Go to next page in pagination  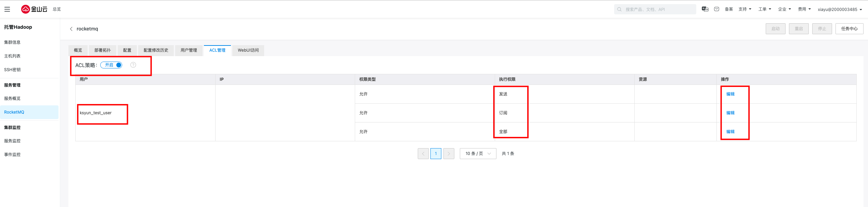(x=449, y=154)
